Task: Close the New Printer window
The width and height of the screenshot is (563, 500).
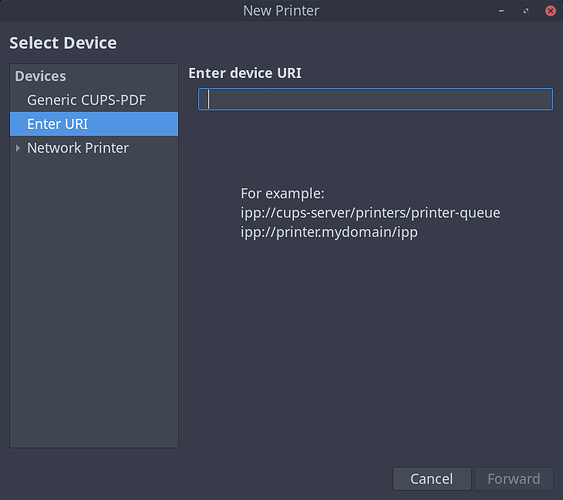Action: 550,11
